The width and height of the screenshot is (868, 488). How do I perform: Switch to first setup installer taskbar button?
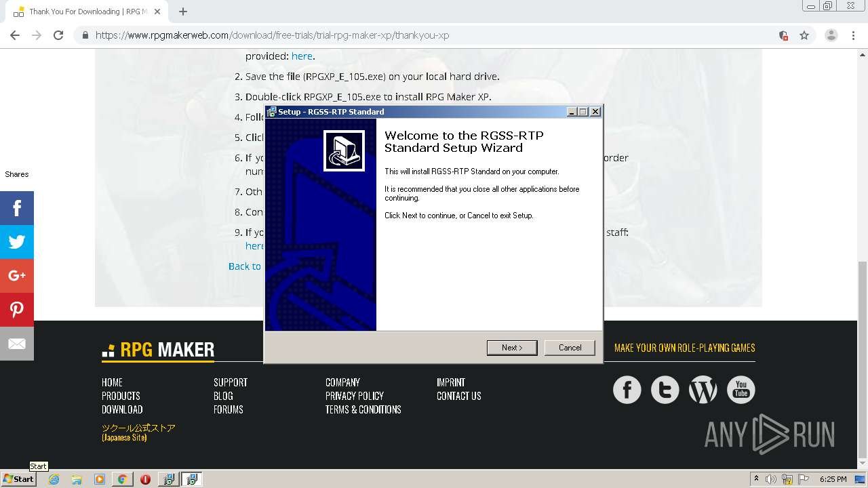click(x=168, y=479)
